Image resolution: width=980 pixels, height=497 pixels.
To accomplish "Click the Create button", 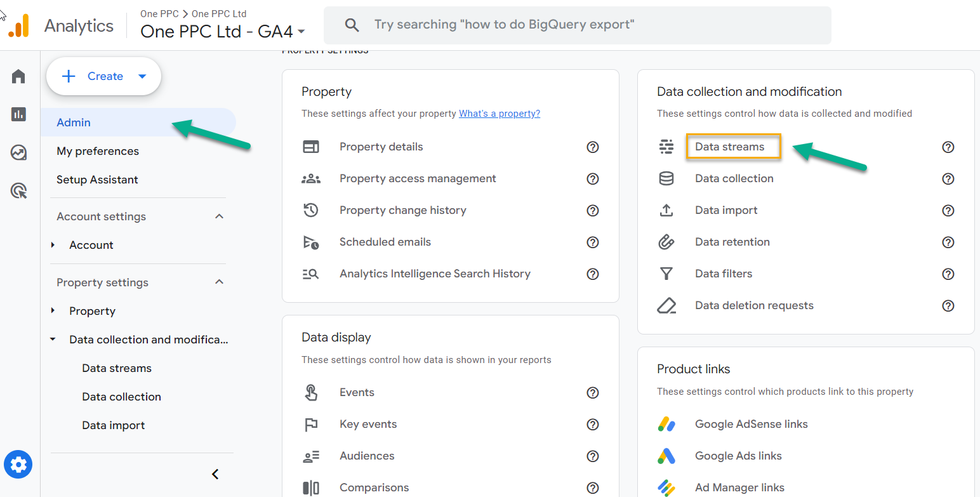I will pyautogui.click(x=103, y=76).
